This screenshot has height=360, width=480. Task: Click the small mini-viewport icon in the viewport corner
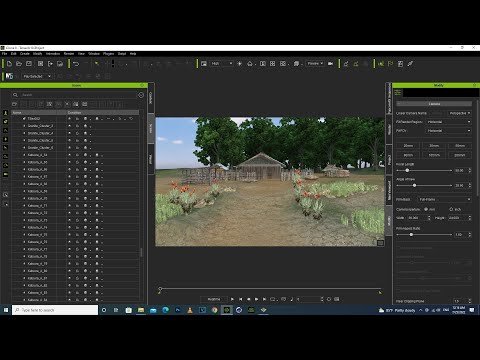coord(380,243)
